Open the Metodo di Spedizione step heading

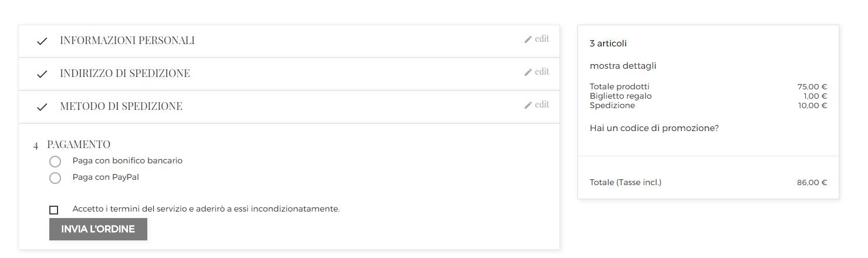(x=121, y=106)
